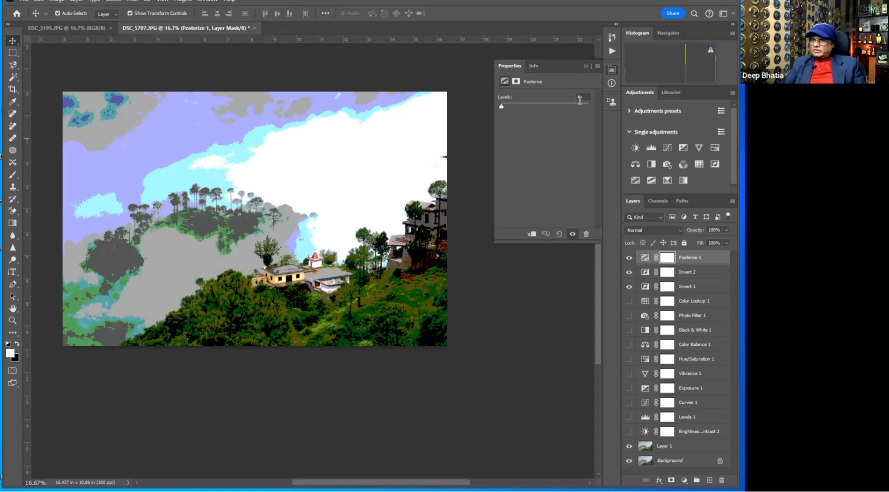
Task: Pick the Type tool
Action: coord(12,272)
